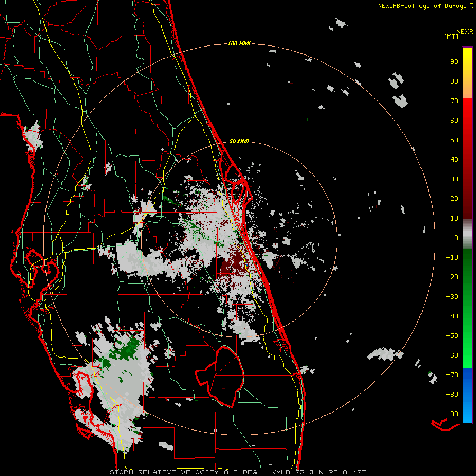This screenshot has height=476, width=476.
Task: Click the -90 value on the velocity scale
Action: [452, 414]
